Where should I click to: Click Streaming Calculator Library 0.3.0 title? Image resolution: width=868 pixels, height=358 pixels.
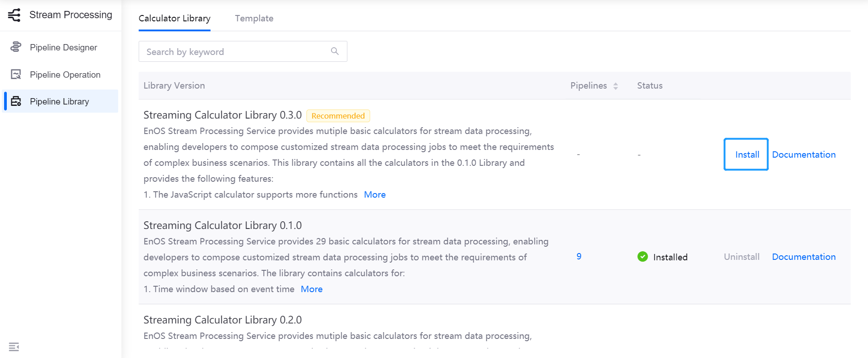pos(223,115)
